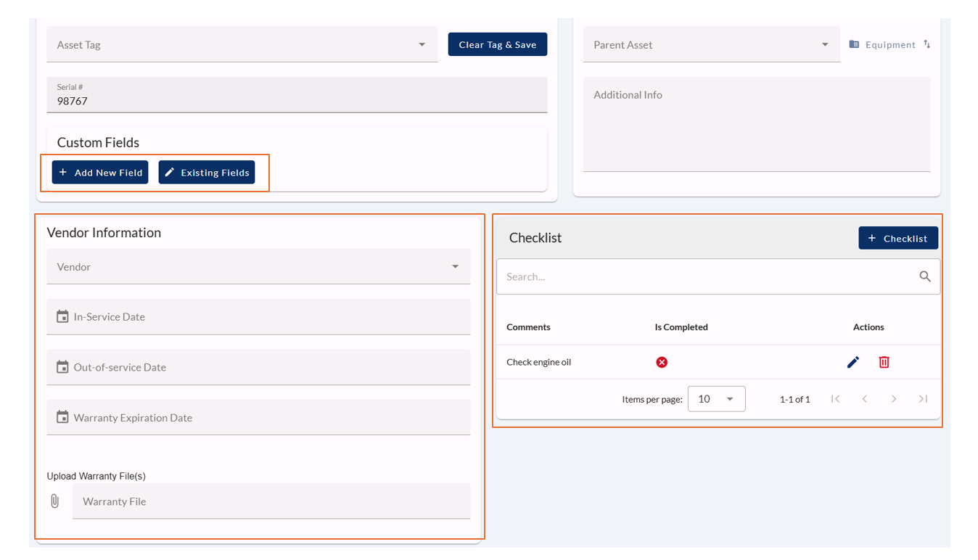
Task: Click the pencil edit icon for Check engine oil
Action: click(x=853, y=362)
